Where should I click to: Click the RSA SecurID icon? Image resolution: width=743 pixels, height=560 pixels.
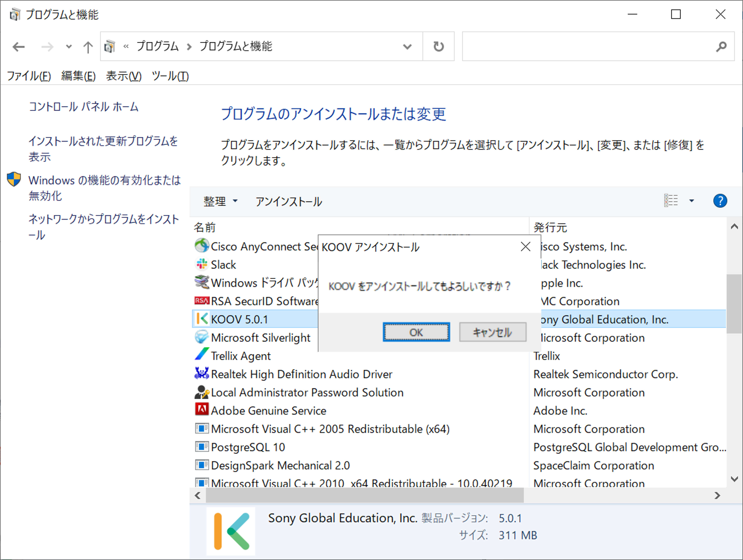(x=202, y=300)
